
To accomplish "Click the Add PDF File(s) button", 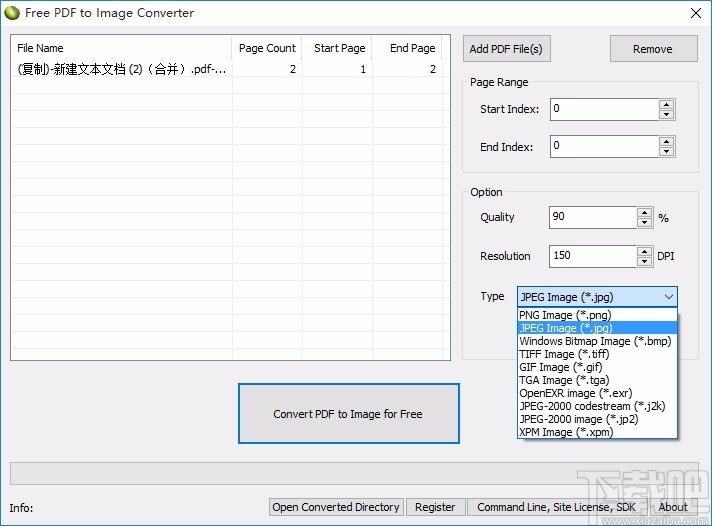I will point(507,49).
